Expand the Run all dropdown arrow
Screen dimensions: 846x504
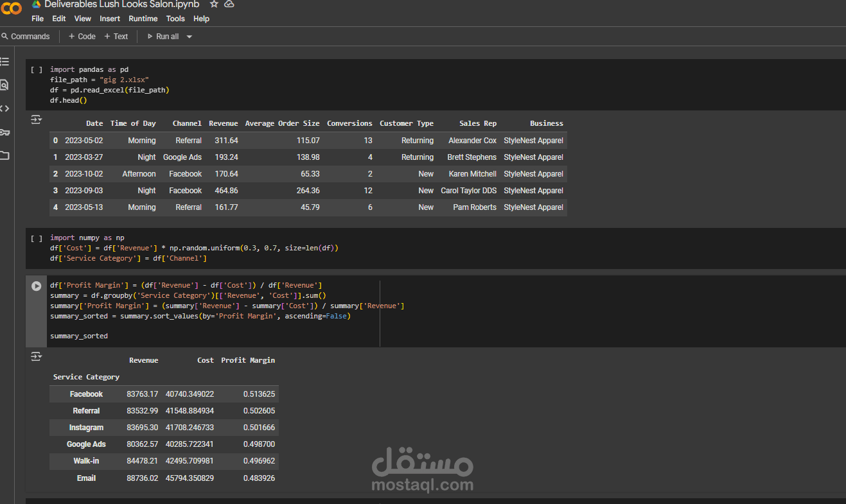(x=189, y=37)
